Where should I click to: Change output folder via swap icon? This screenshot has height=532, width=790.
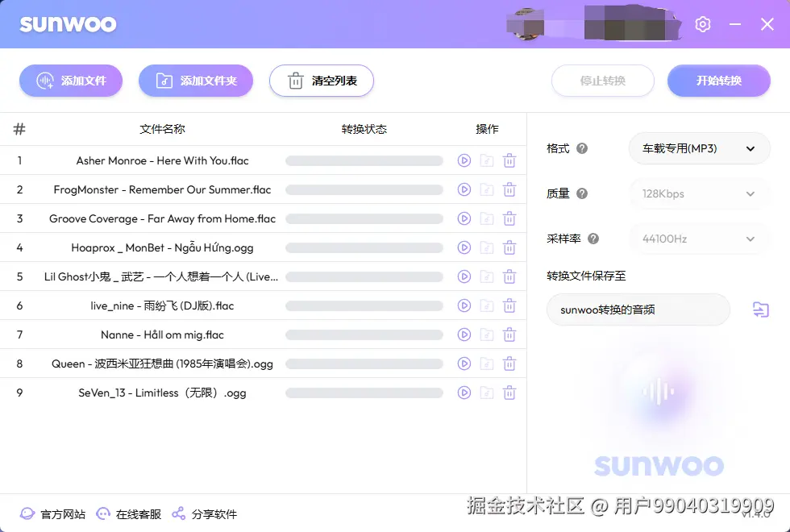click(x=761, y=310)
